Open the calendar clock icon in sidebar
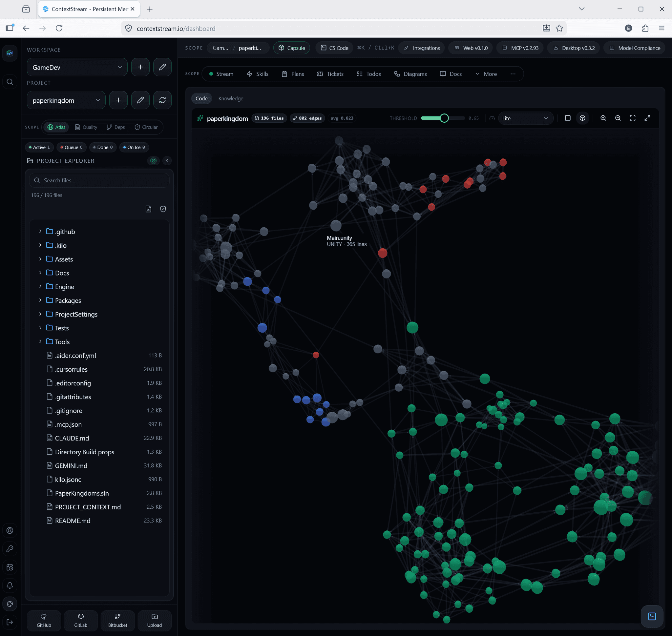The width and height of the screenshot is (672, 636). tap(10, 567)
